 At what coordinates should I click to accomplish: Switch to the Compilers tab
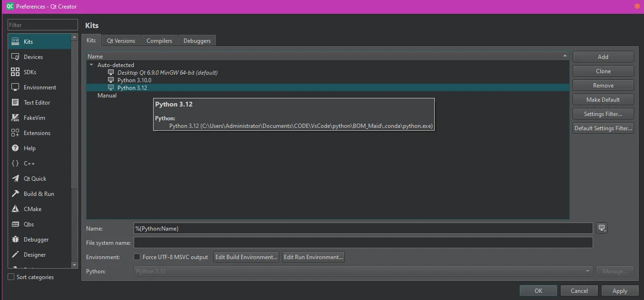(159, 41)
